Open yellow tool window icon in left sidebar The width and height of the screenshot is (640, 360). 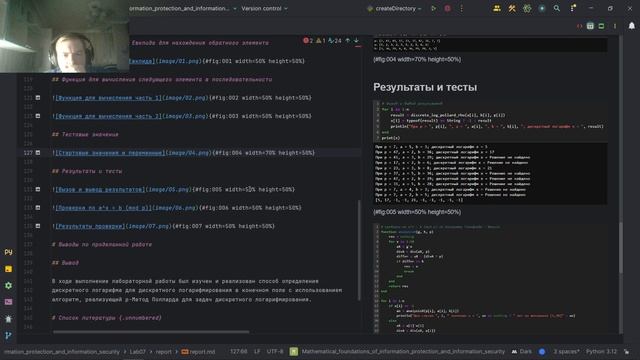(8, 269)
